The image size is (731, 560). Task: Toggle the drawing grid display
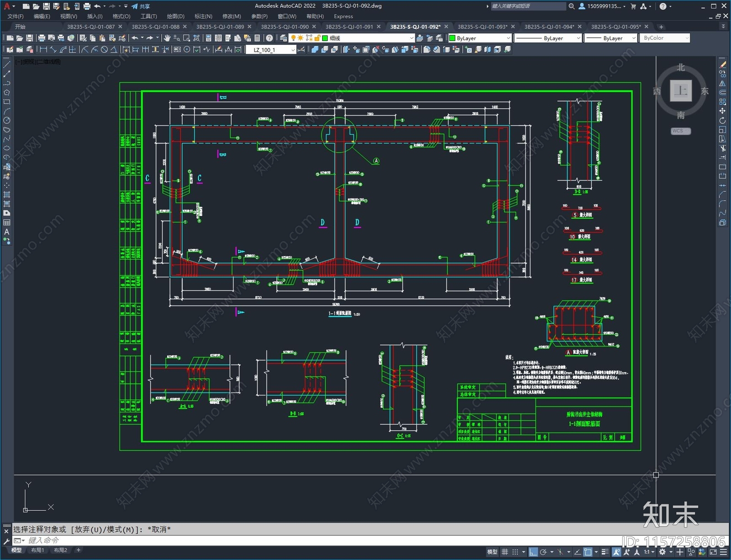[x=505, y=552]
